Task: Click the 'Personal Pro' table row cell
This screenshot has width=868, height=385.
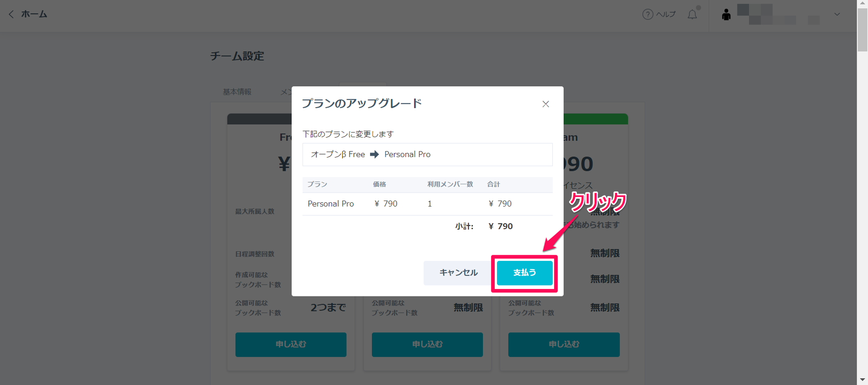Action: 331,204
